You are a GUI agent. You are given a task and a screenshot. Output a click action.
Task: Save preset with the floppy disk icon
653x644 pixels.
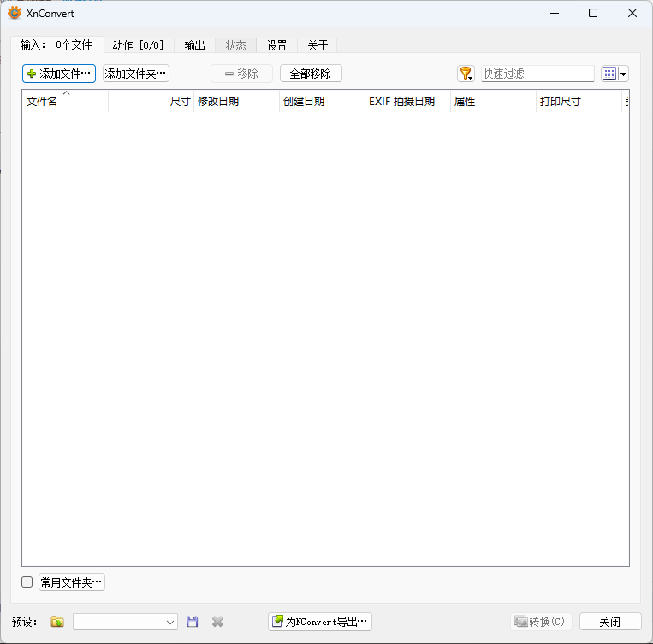click(x=193, y=622)
